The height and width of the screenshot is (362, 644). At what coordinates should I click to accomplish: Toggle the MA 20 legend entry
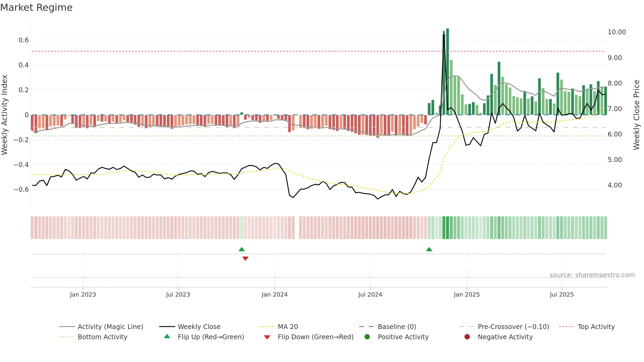coord(278,327)
